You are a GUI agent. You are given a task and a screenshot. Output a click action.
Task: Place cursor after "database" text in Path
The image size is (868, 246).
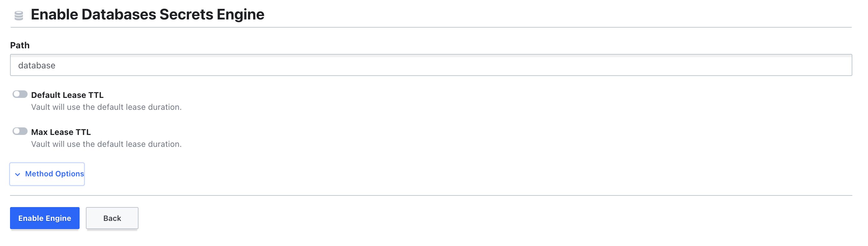tap(56, 66)
